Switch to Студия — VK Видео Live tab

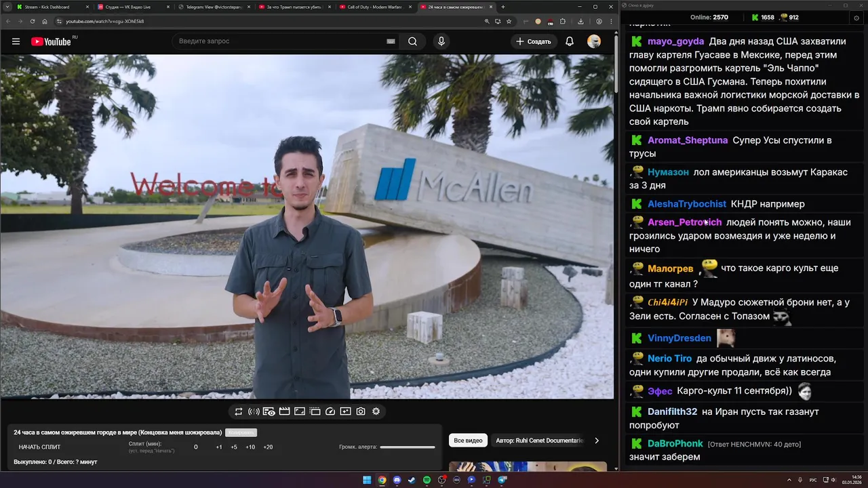point(132,7)
